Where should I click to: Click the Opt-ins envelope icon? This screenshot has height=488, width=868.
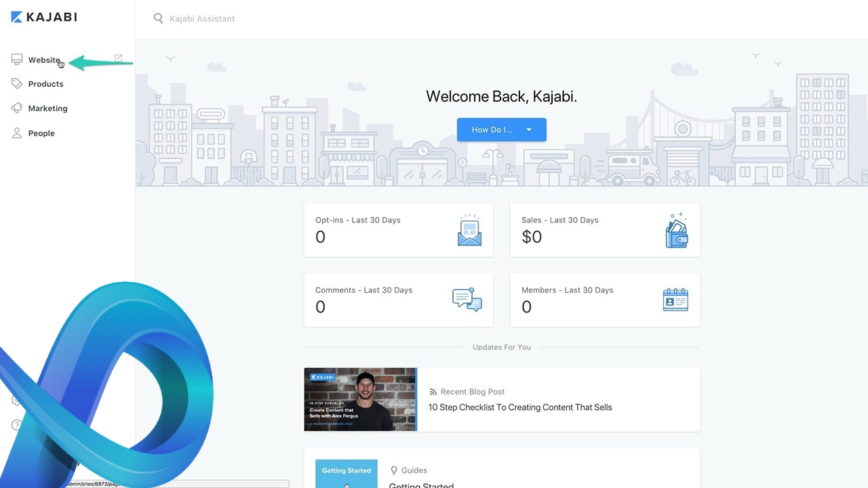[469, 230]
